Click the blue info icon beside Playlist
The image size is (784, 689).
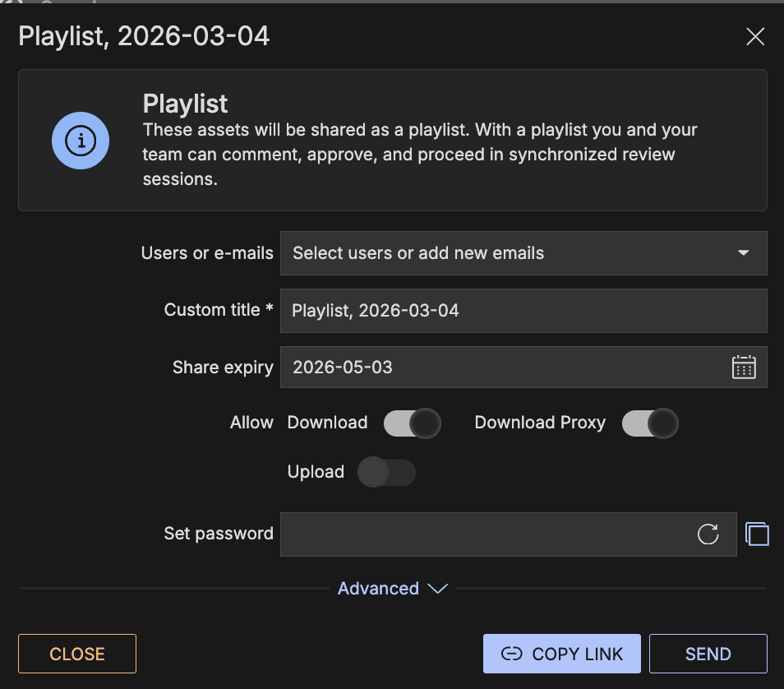81,141
